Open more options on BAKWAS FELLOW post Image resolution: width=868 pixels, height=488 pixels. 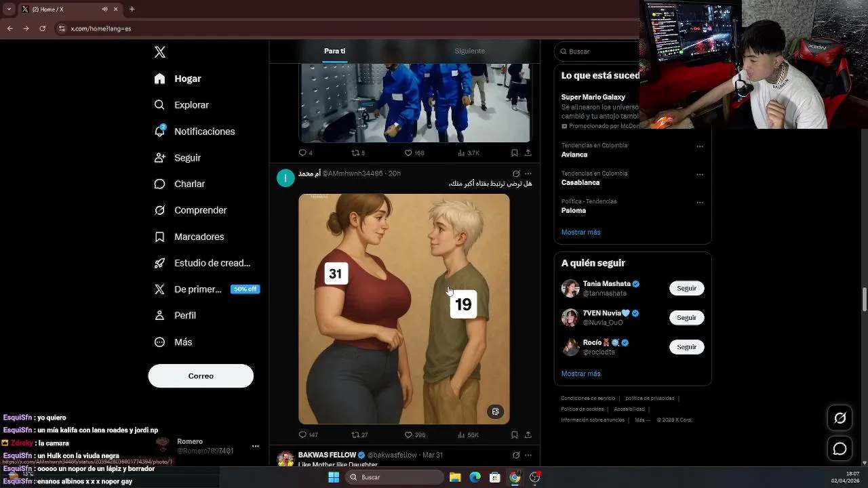[528, 455]
